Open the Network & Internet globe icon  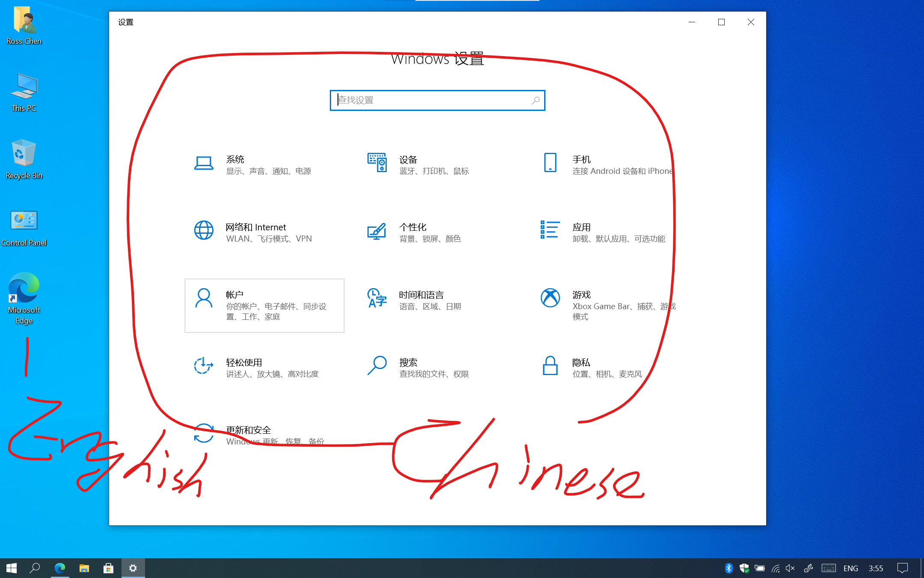204,231
